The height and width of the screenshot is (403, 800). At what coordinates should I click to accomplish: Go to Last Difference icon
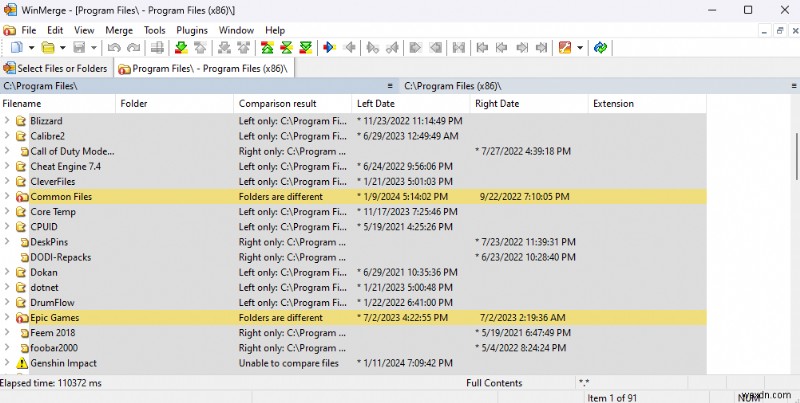306,48
